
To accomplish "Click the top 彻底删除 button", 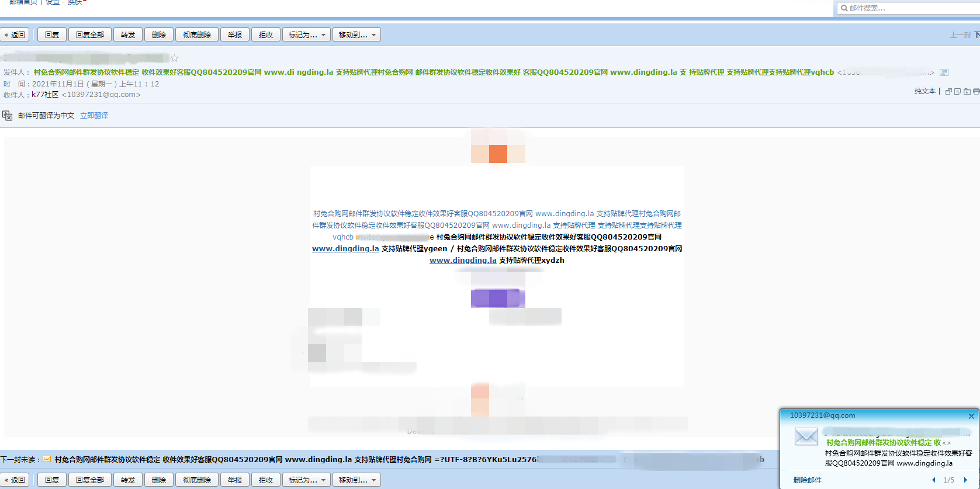I will point(197,35).
